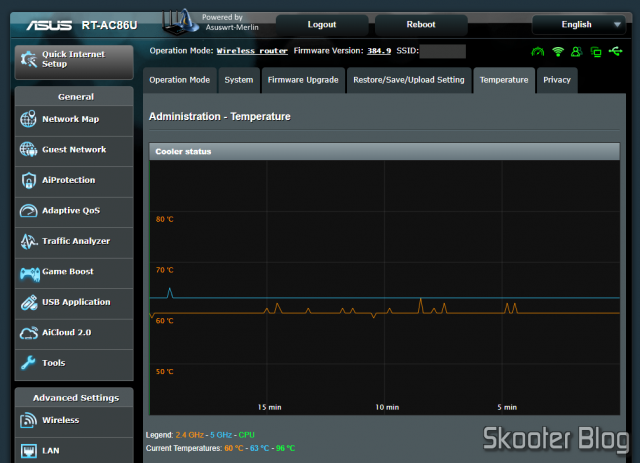
Task: Click the Reboot button
Action: (x=421, y=24)
